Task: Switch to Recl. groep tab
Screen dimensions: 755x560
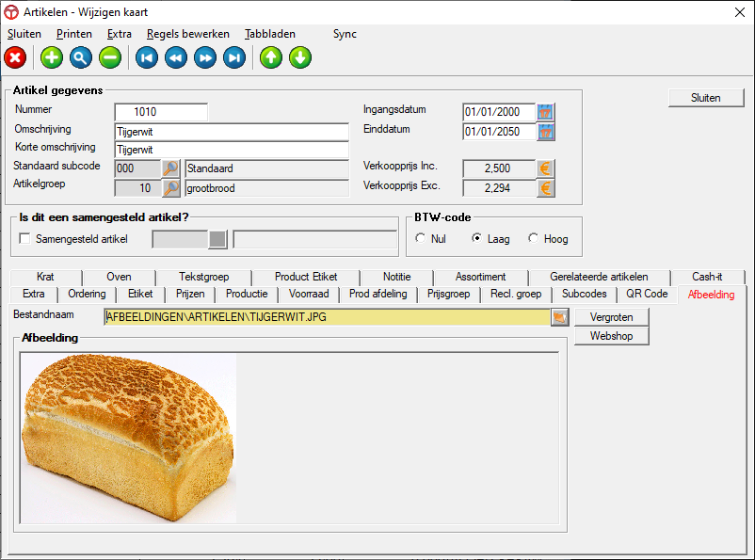Action: (x=516, y=294)
